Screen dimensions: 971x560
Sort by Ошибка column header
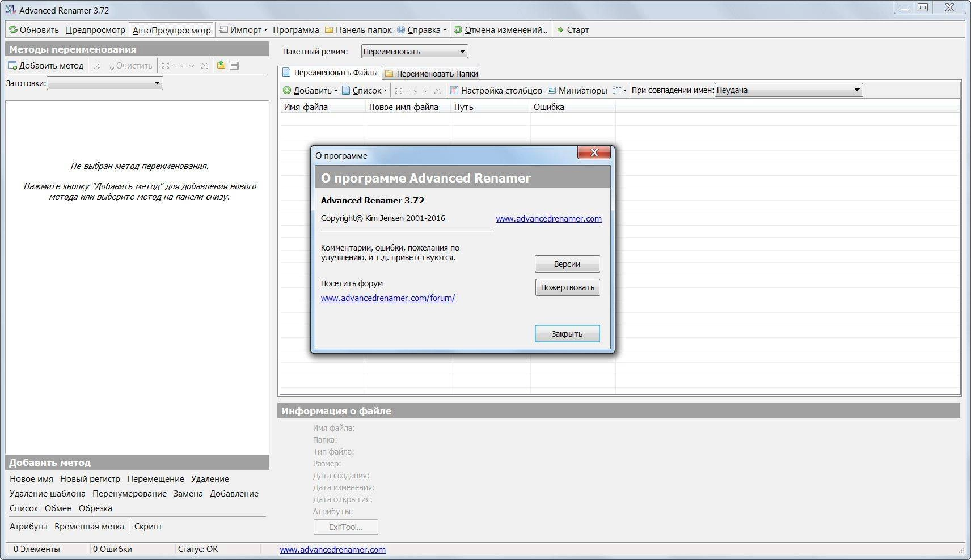573,107
